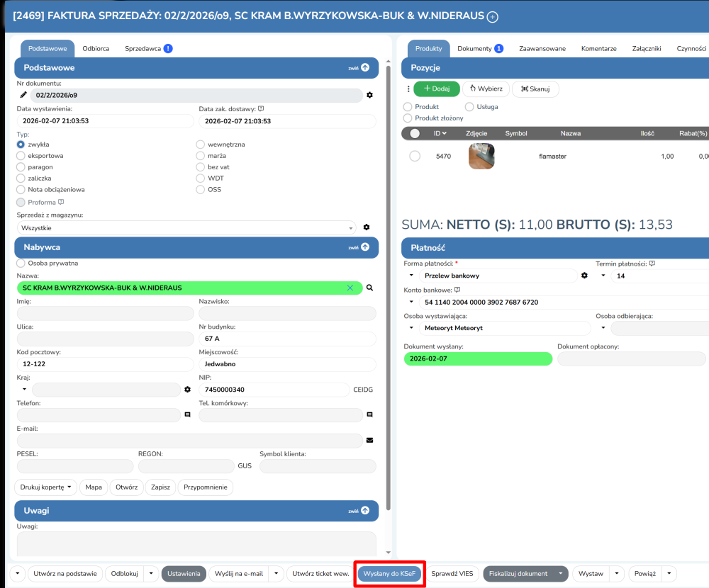Collapse the Podstawowe section with 'zwiń'

tap(359, 68)
